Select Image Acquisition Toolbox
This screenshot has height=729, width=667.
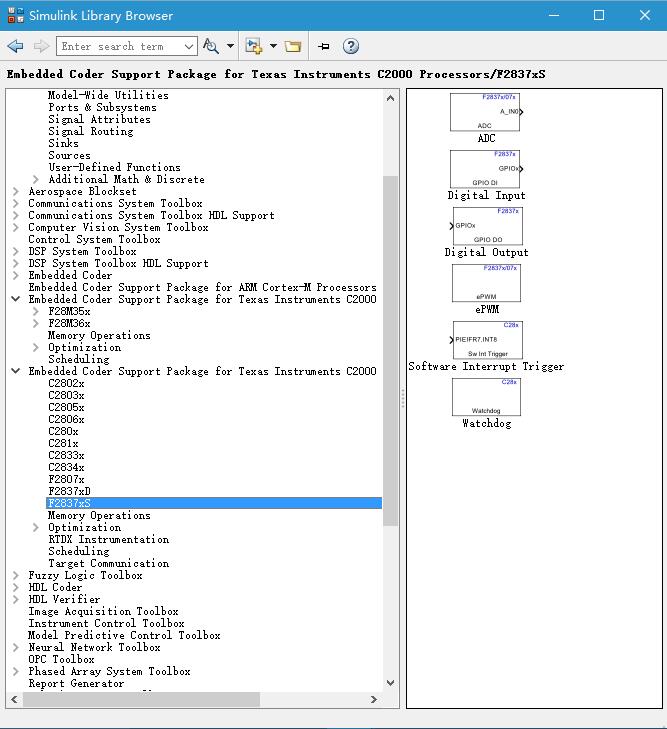(103, 611)
